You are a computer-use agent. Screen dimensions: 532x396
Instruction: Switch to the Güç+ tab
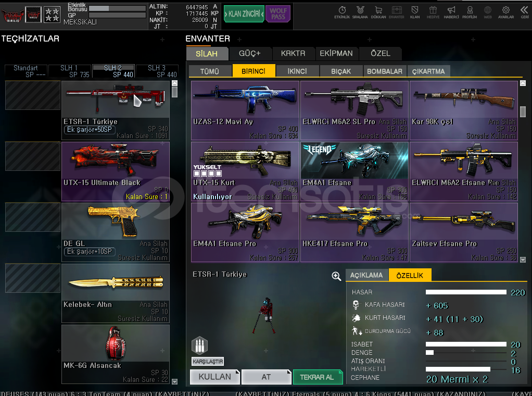coord(250,54)
